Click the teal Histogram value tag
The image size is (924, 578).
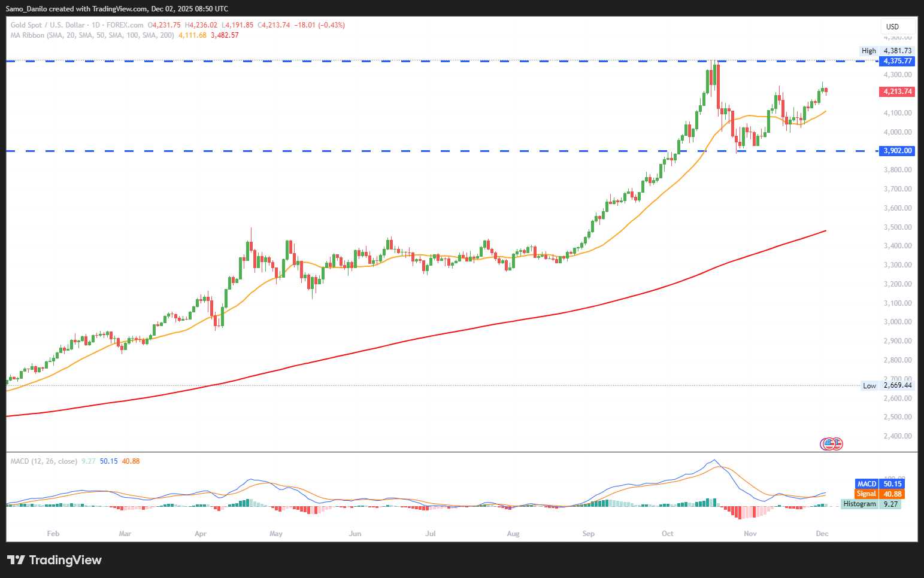(871, 504)
